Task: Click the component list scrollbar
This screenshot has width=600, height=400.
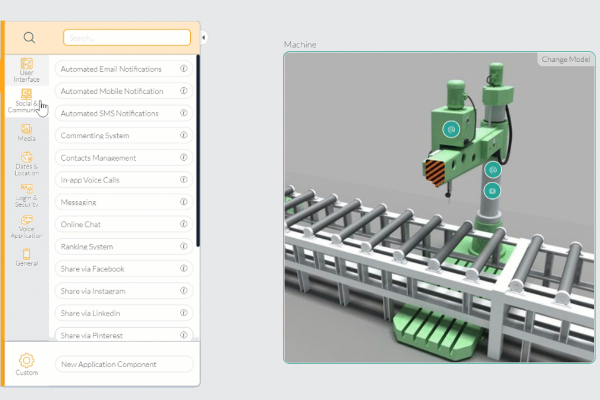Action: [198, 150]
